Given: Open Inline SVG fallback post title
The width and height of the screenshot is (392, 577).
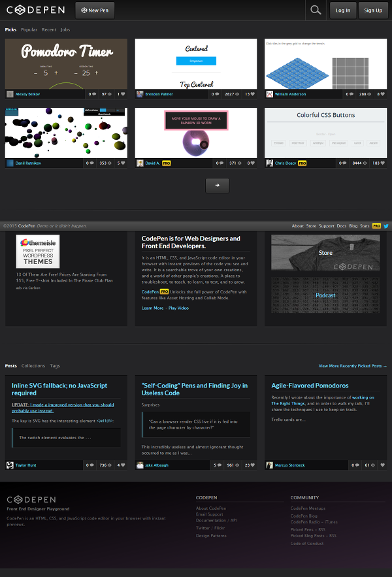Looking at the screenshot, I should (59, 389).
